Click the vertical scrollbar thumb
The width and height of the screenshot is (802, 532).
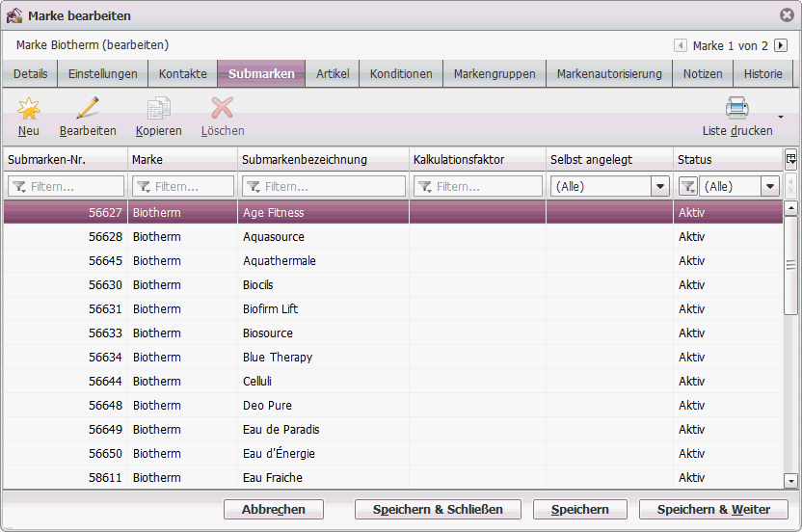coord(790,265)
